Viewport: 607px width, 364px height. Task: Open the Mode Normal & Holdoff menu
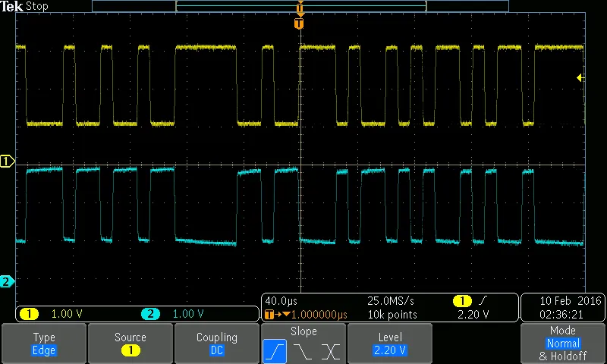coord(563,344)
